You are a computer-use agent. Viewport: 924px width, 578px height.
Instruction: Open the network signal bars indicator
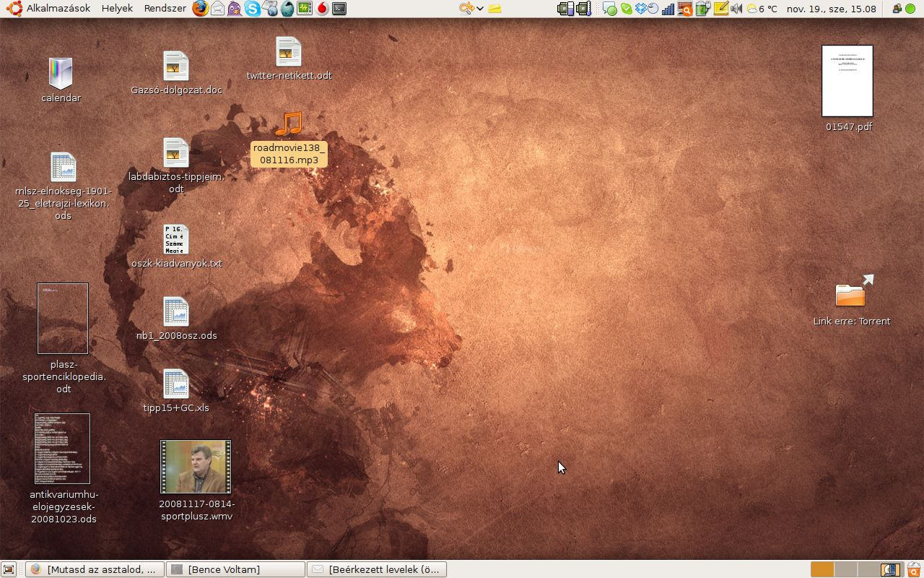click(x=668, y=9)
